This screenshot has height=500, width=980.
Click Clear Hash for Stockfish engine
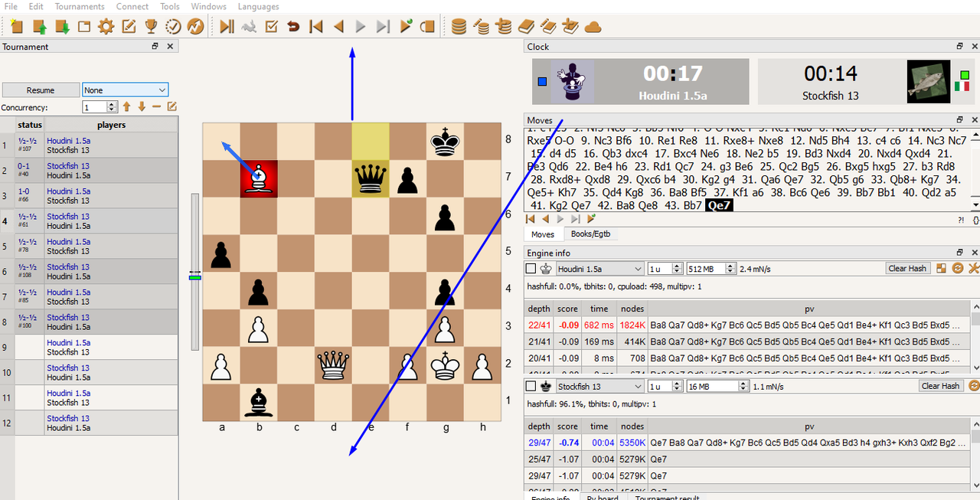pyautogui.click(x=940, y=386)
